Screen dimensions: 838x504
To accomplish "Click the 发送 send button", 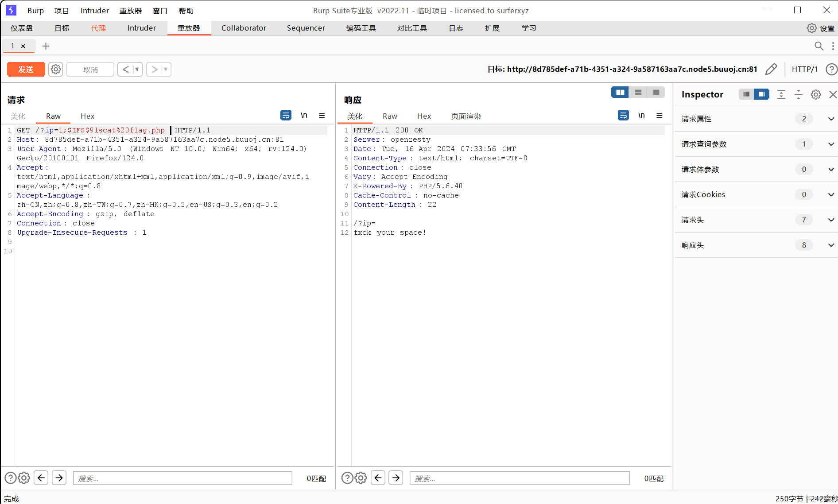I will (26, 69).
